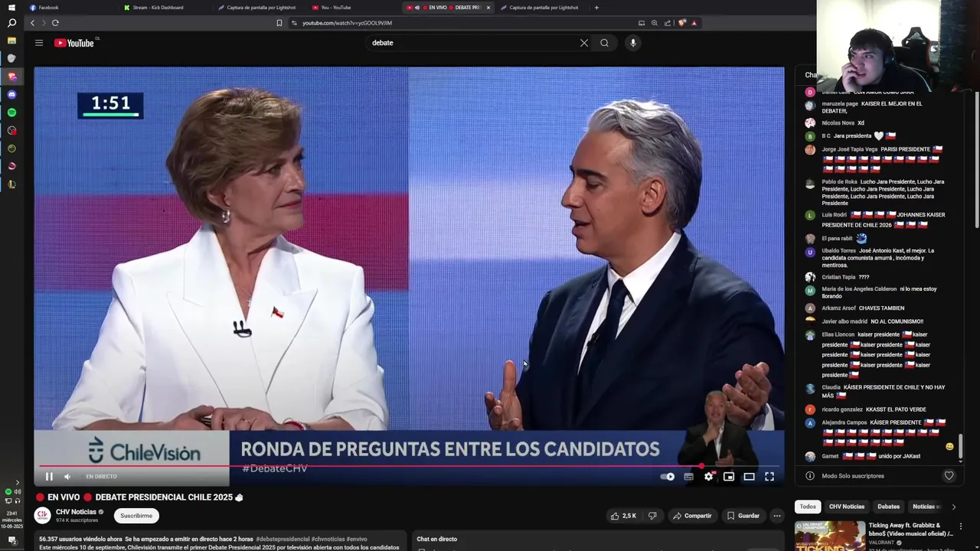The image size is (980, 551).
Task: Open the player settings gear
Action: 709,477
